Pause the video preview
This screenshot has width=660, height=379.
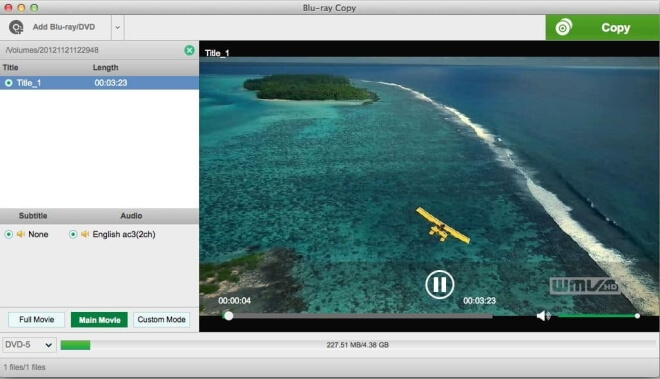tap(439, 285)
